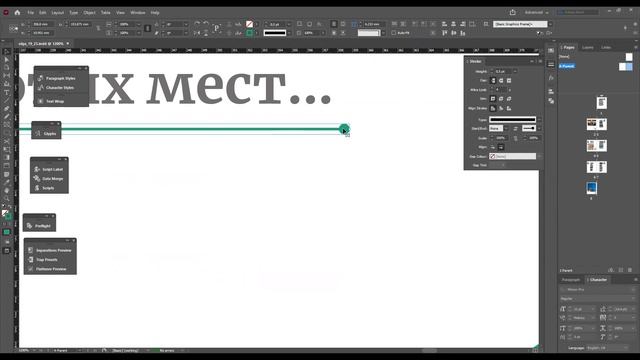Switch to the Paragraph tab
Image resolution: width=640 pixels, height=360 pixels.
pyautogui.click(x=571, y=280)
